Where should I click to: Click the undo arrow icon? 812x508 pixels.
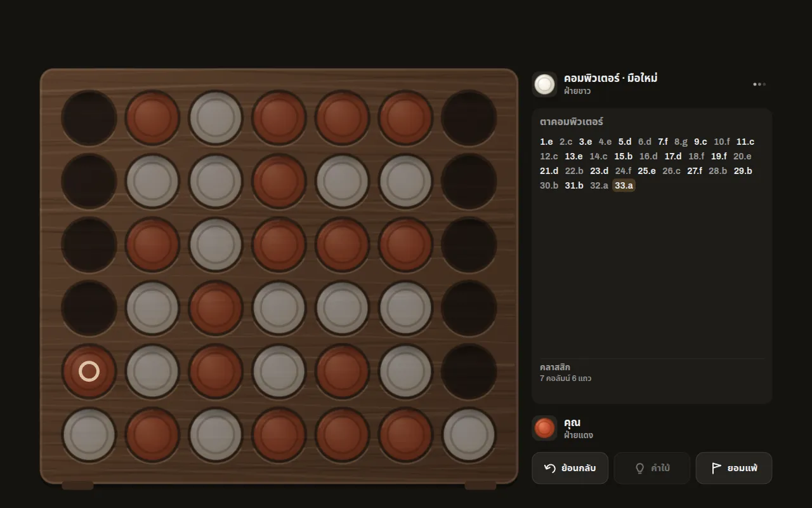pyautogui.click(x=550, y=468)
